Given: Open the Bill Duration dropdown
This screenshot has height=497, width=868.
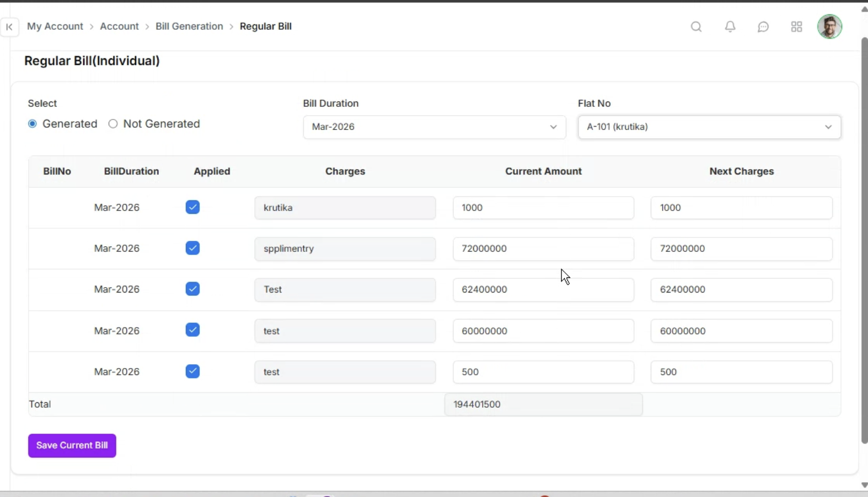Looking at the screenshot, I should click(434, 127).
